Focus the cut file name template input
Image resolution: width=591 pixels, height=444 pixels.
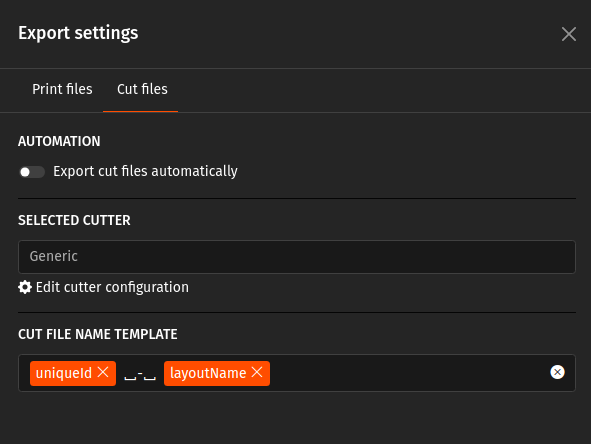point(297,373)
